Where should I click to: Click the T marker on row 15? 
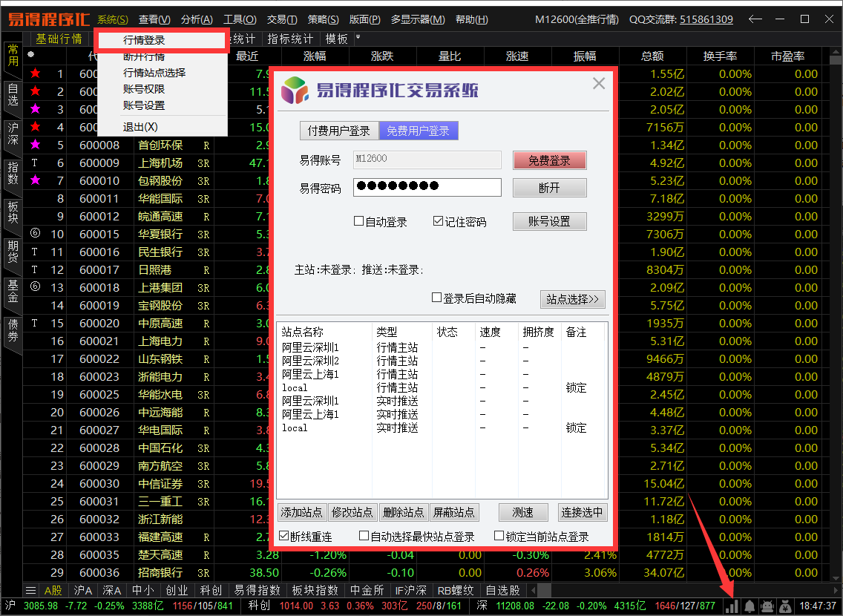point(34,323)
